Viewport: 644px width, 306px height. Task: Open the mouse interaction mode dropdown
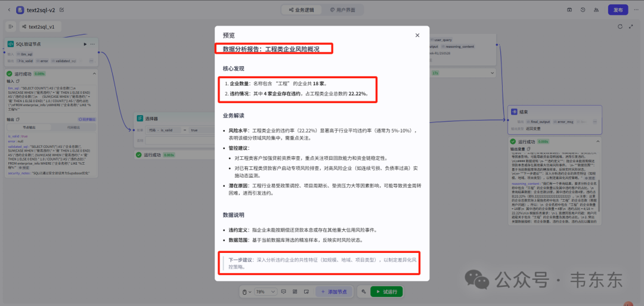coord(246,292)
